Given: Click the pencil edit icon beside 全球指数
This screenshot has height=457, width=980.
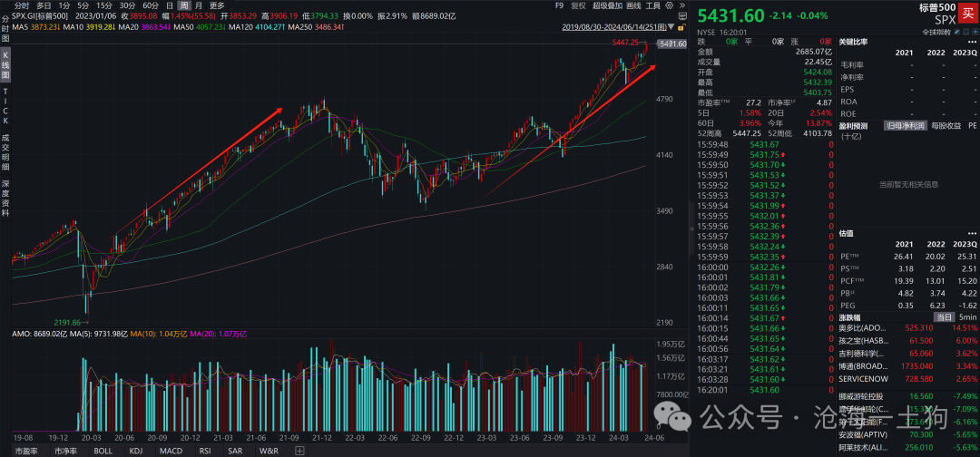Looking at the screenshot, I should point(957,32).
